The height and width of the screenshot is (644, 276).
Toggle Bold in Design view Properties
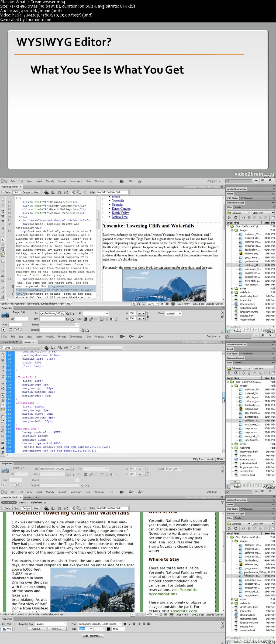[125, 624]
